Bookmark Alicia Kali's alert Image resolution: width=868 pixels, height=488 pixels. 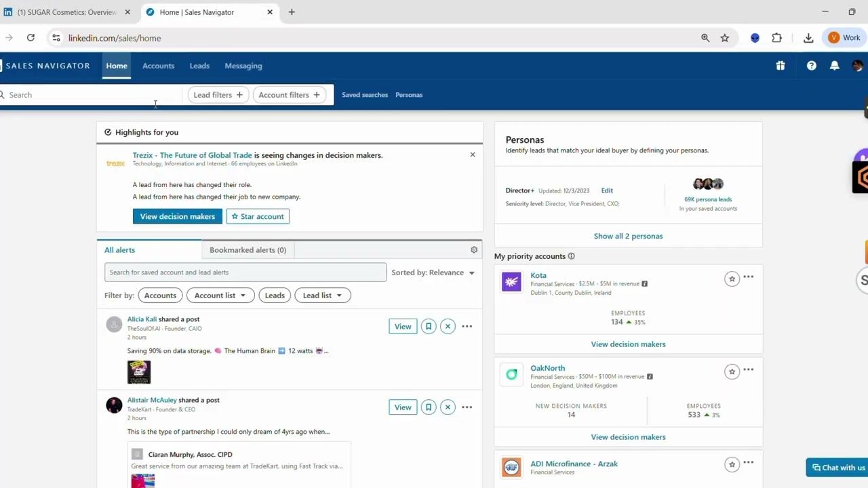[x=429, y=327]
